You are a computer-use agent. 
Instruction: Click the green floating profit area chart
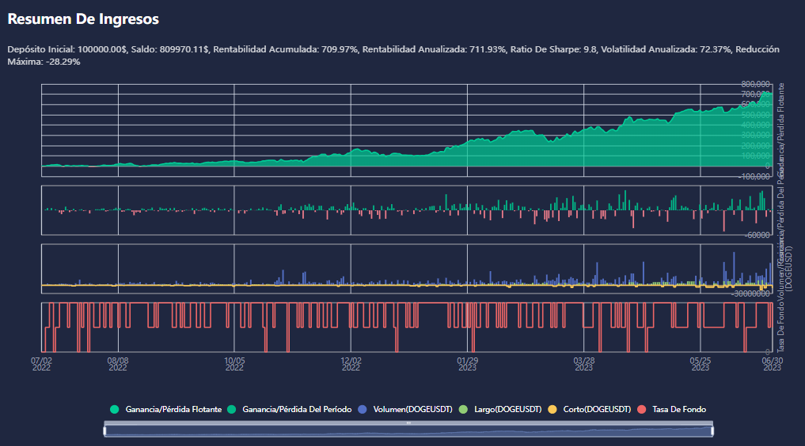point(600,150)
